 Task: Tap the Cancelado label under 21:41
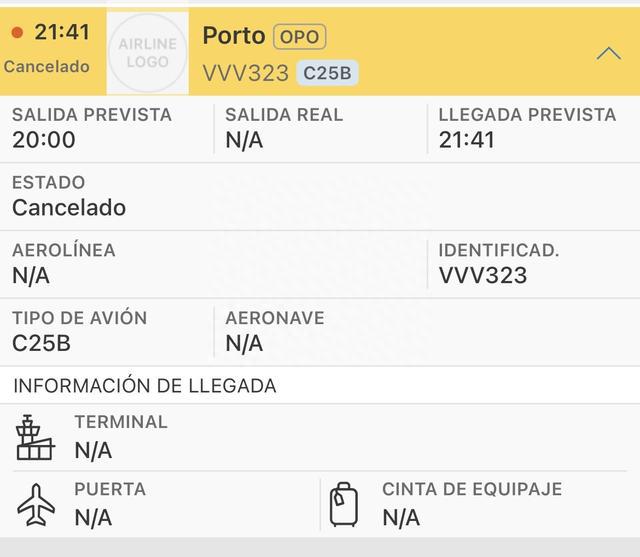(x=47, y=67)
